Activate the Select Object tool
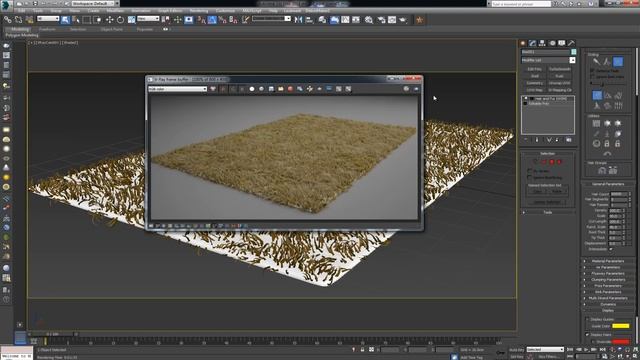Image resolution: width=640 pixels, height=360 pixels. (65, 20)
